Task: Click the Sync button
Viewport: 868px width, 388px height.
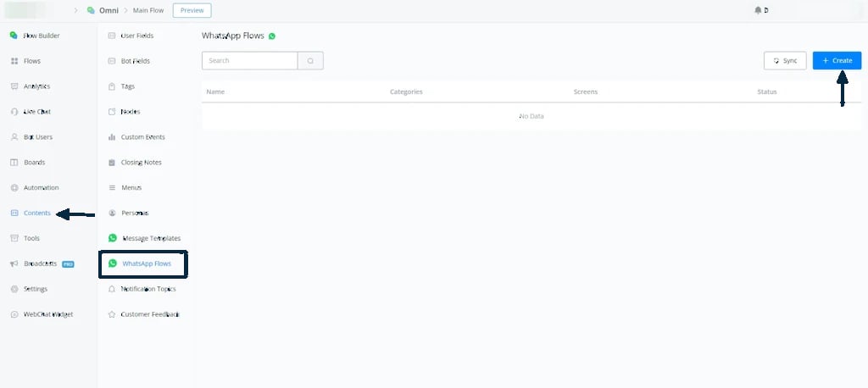Action: tap(785, 61)
